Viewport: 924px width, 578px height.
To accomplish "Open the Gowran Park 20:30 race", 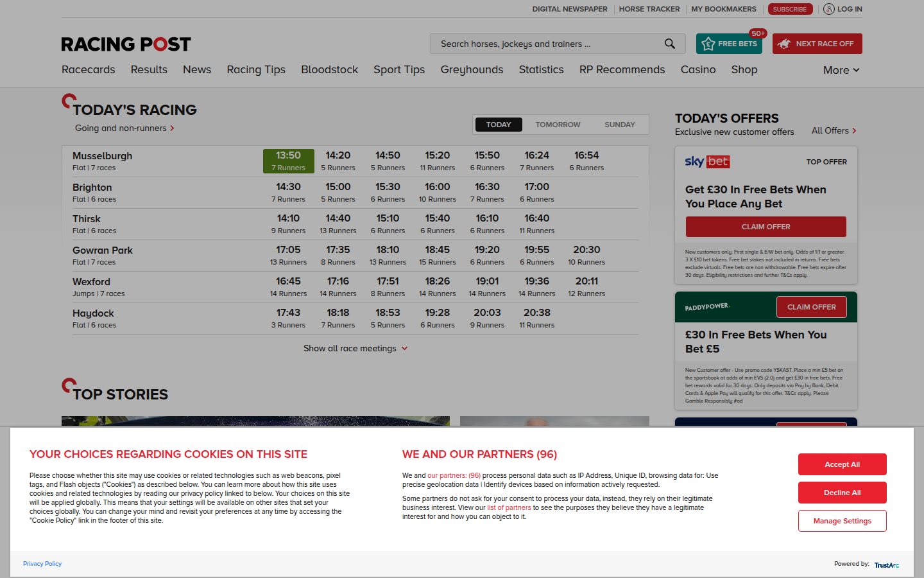I will pos(586,256).
